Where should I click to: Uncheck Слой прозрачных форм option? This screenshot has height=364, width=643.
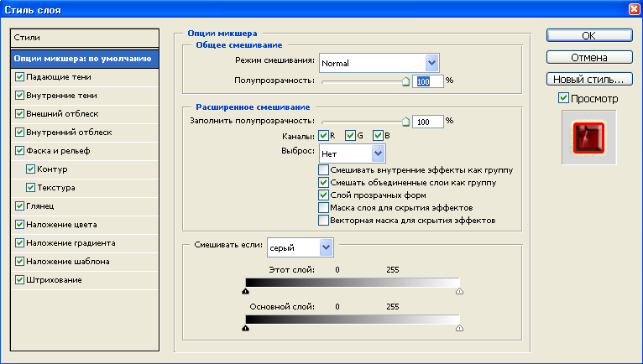323,195
